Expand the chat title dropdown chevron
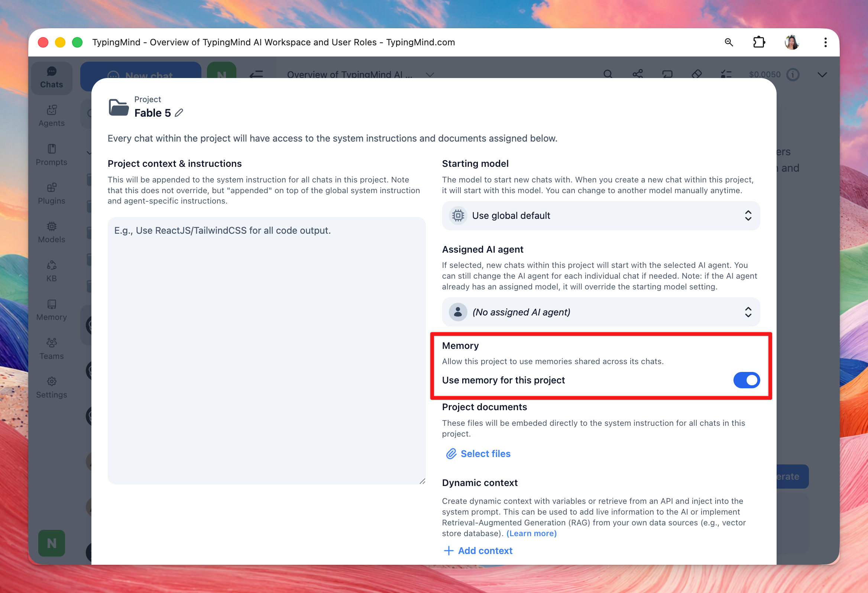This screenshot has height=593, width=868. pos(430,74)
